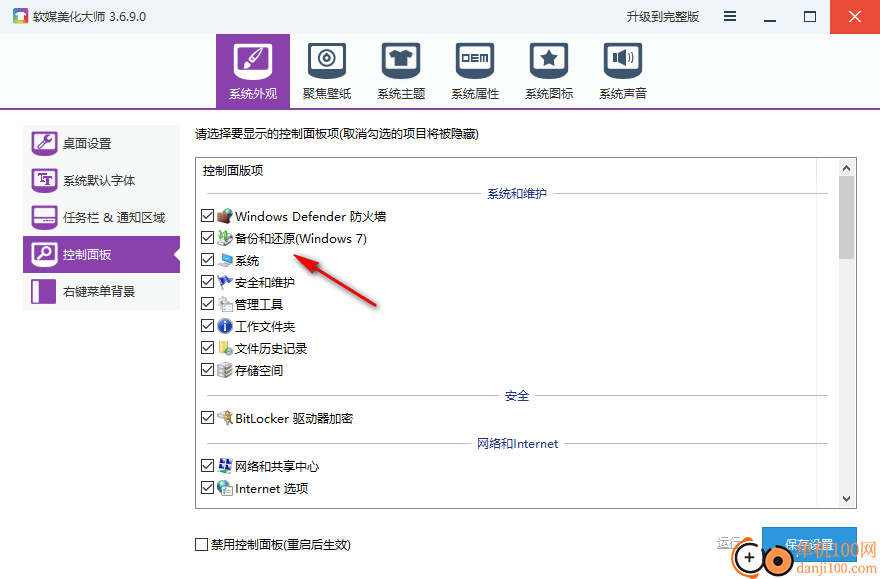The image size is (880, 579).
Task: Click the 系统 computer icon
Action: 225,260
